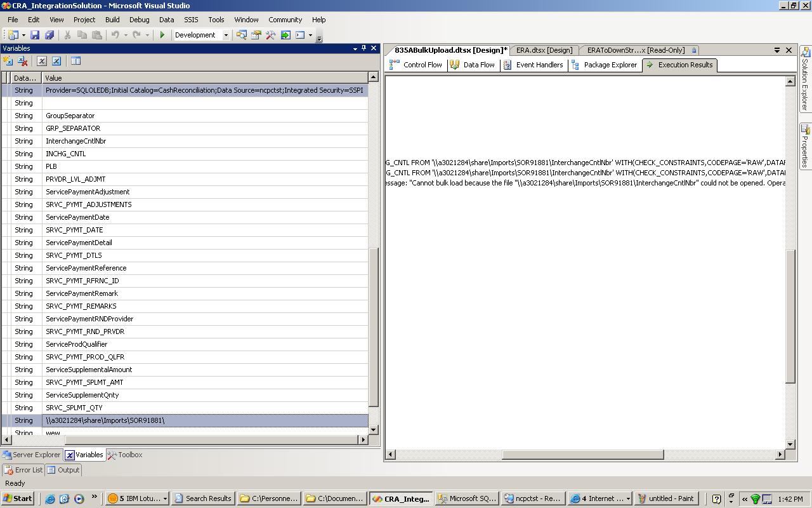
Task: Toggle auto-hide pin on Variables panel
Action: pos(363,48)
